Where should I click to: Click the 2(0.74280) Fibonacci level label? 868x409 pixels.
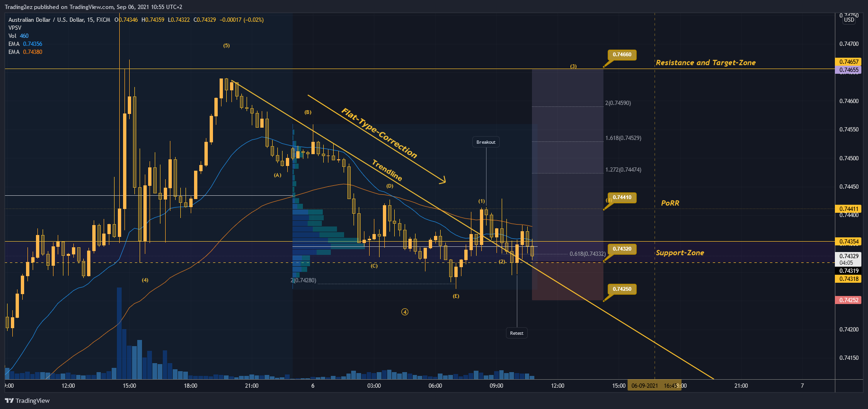(x=303, y=280)
